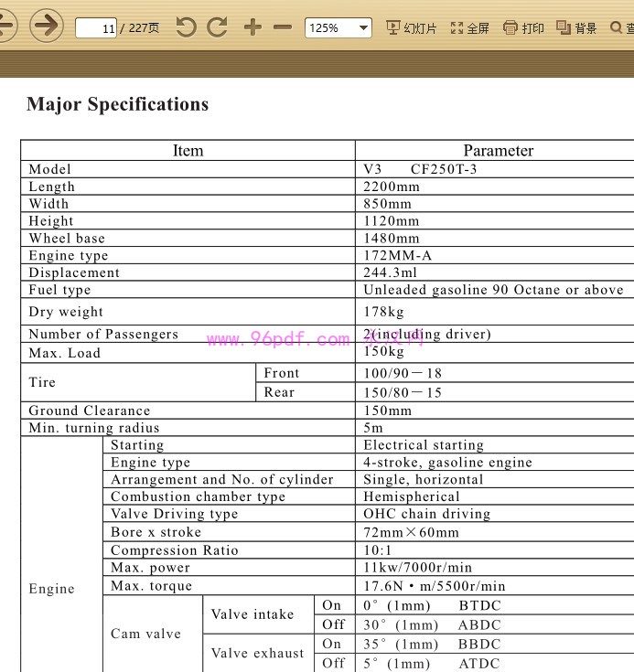This screenshot has height=672, width=634.
Task: Click the 'Valve Driving type' label
Action: (x=174, y=514)
